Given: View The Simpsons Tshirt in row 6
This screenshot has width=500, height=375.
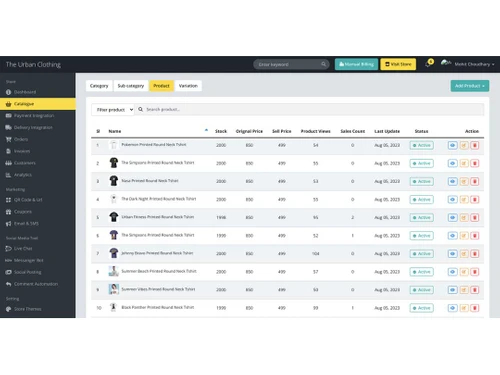Looking at the screenshot, I should tap(452, 236).
